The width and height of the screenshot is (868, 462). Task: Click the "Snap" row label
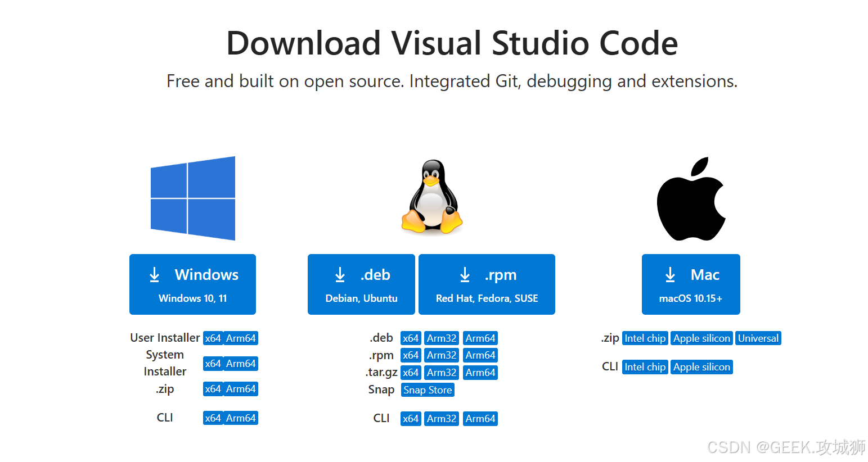(x=381, y=389)
